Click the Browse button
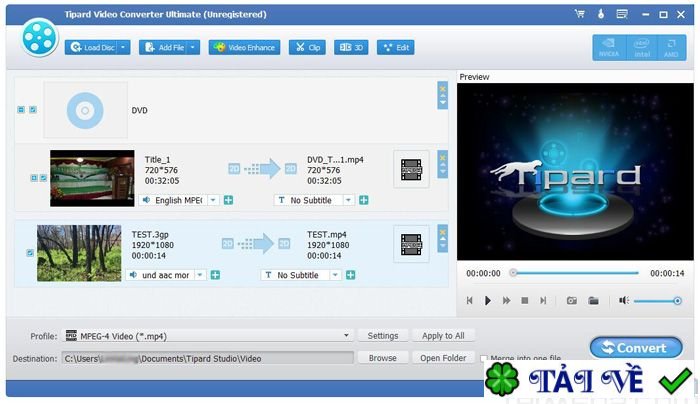This screenshot has width=700, height=404. (x=383, y=358)
